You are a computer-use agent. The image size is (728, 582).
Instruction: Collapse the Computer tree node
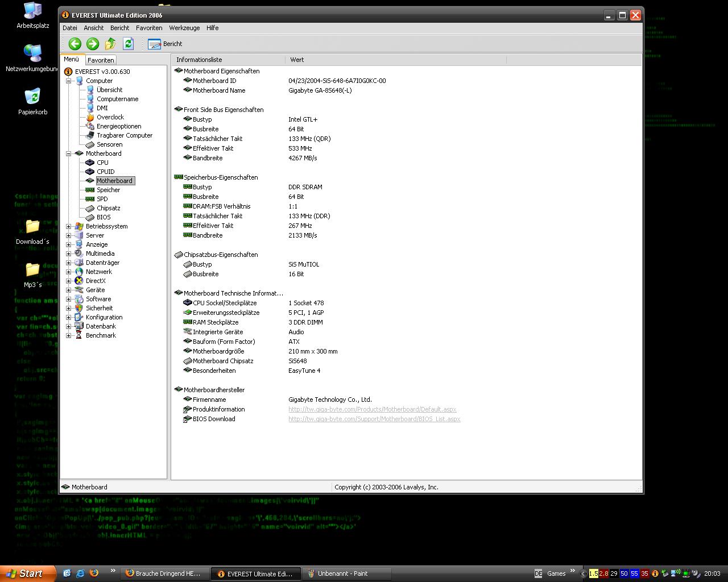pyautogui.click(x=69, y=81)
